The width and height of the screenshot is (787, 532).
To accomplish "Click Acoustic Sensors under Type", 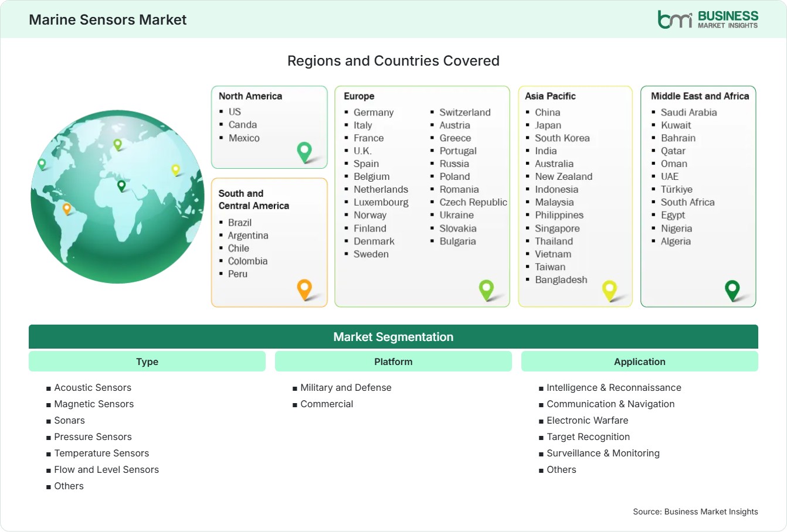I will 93,388.
